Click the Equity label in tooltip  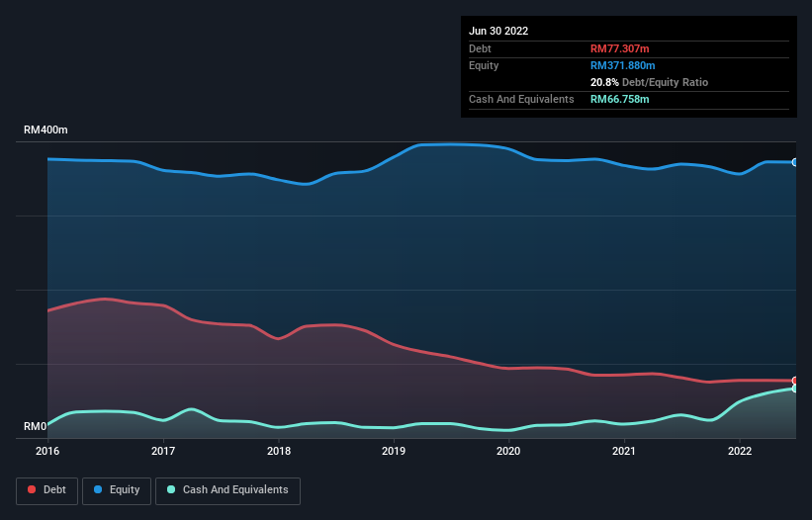pos(484,65)
